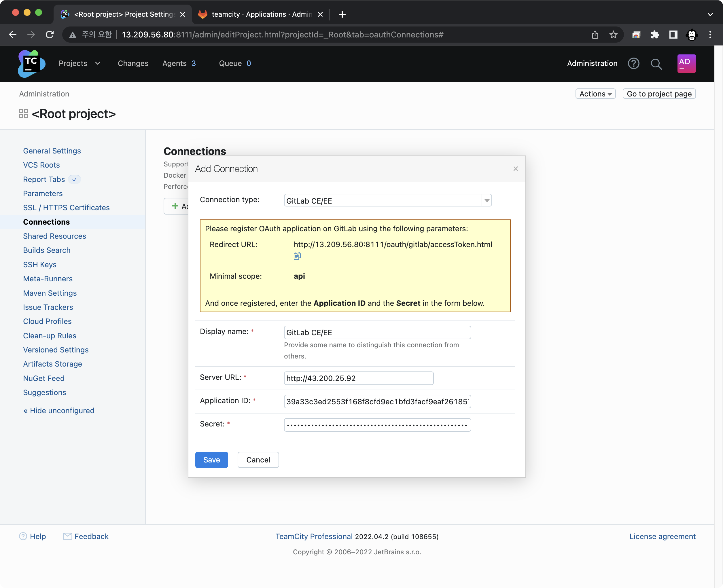Viewport: 723px width, 588px height.
Task: Open Report Tabs settings
Action: point(44,179)
